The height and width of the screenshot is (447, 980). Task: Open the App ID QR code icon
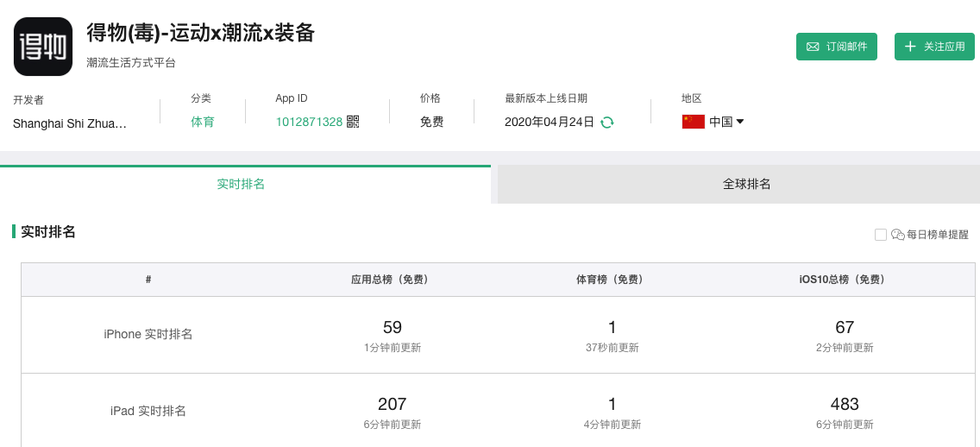click(353, 122)
